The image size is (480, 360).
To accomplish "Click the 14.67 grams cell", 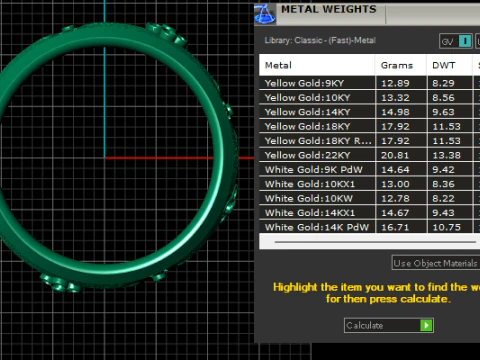I will 401,213.
